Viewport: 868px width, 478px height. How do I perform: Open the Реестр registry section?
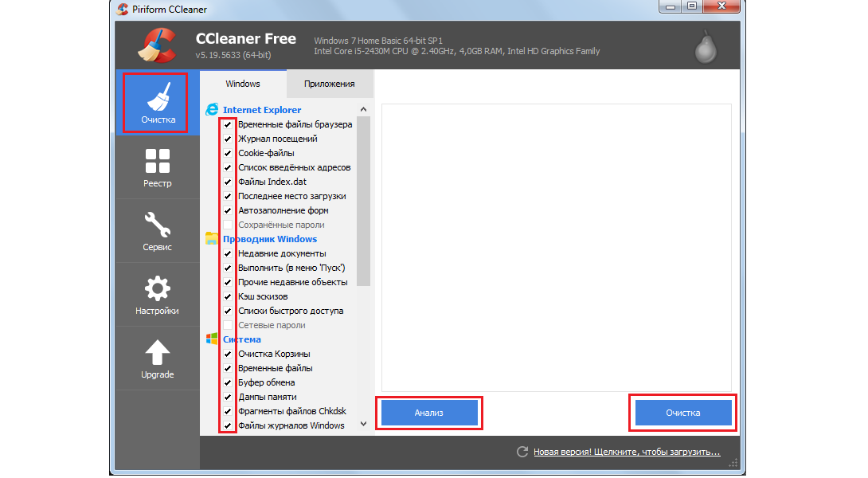157,167
